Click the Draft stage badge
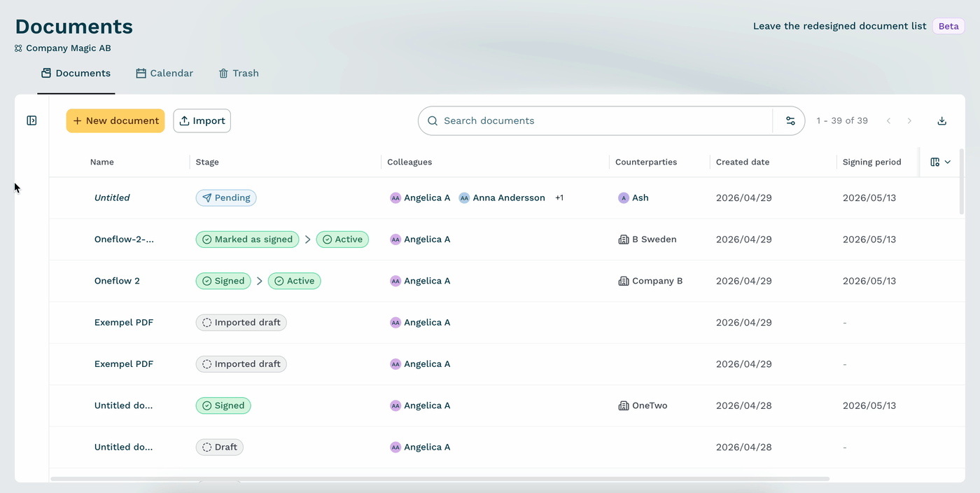This screenshot has height=493, width=980. [x=220, y=447]
